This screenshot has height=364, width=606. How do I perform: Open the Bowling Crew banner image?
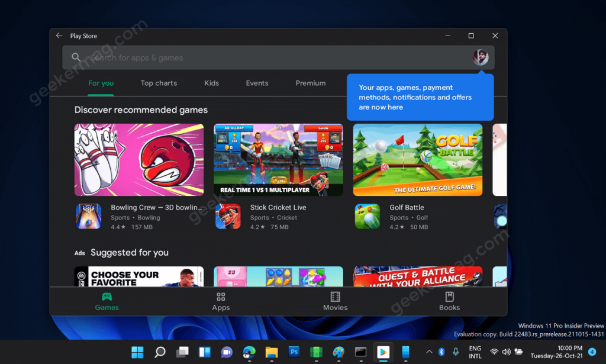pos(139,160)
